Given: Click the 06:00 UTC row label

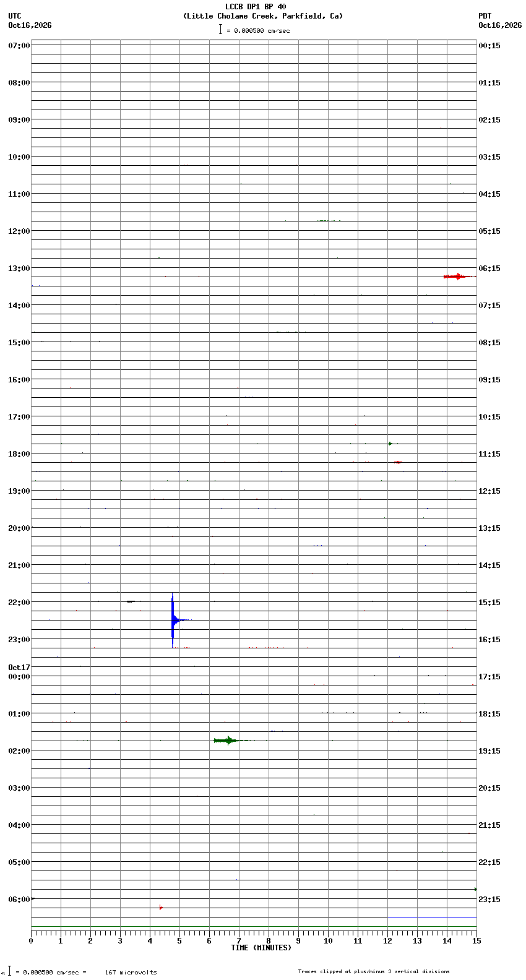Looking at the screenshot, I should pyautogui.click(x=19, y=900).
